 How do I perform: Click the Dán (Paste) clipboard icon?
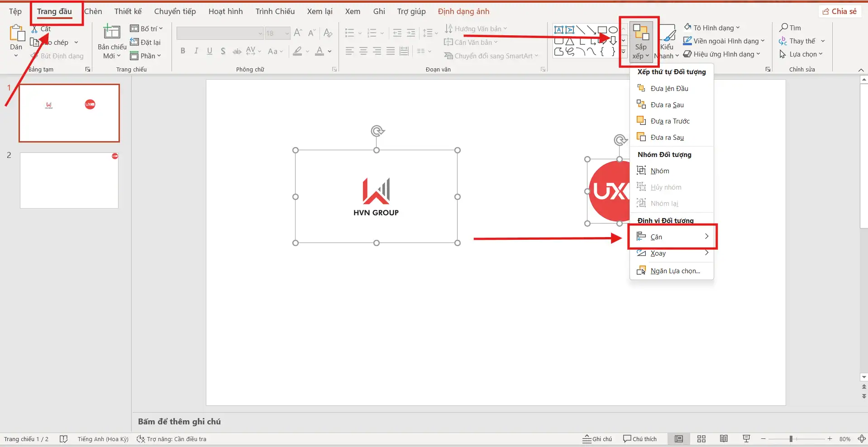(x=16, y=33)
